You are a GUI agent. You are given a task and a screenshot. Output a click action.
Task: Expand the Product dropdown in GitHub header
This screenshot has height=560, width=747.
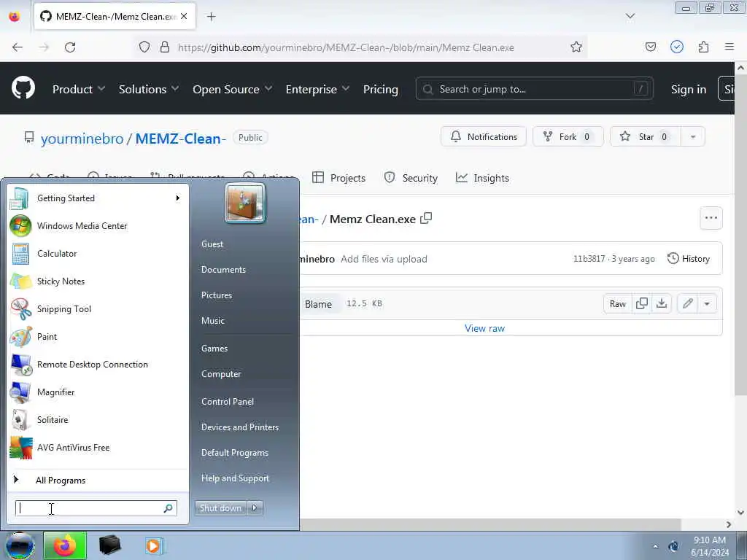(79, 89)
